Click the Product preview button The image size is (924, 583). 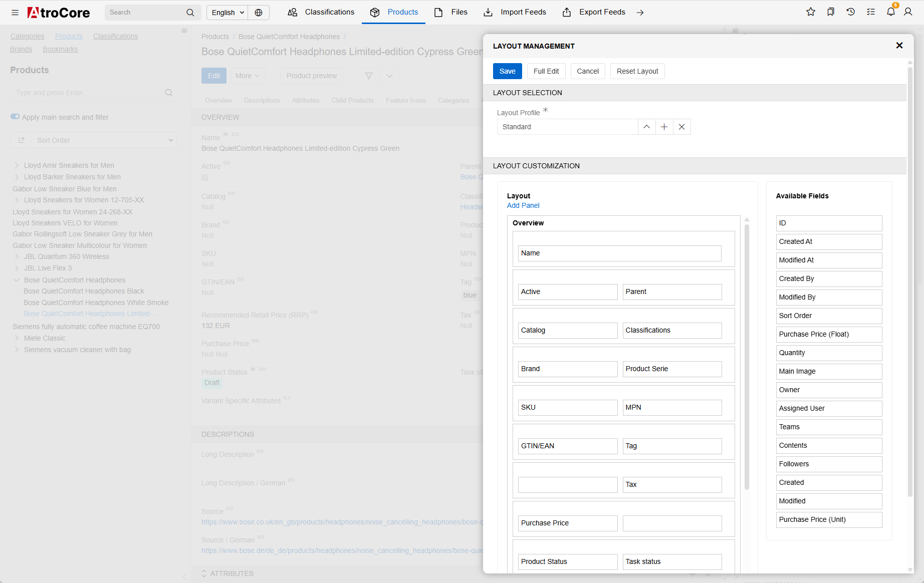(x=312, y=76)
